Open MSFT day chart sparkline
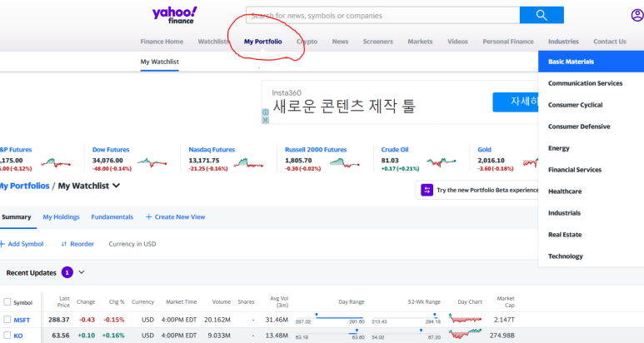The width and height of the screenshot is (644, 343). pos(465,318)
